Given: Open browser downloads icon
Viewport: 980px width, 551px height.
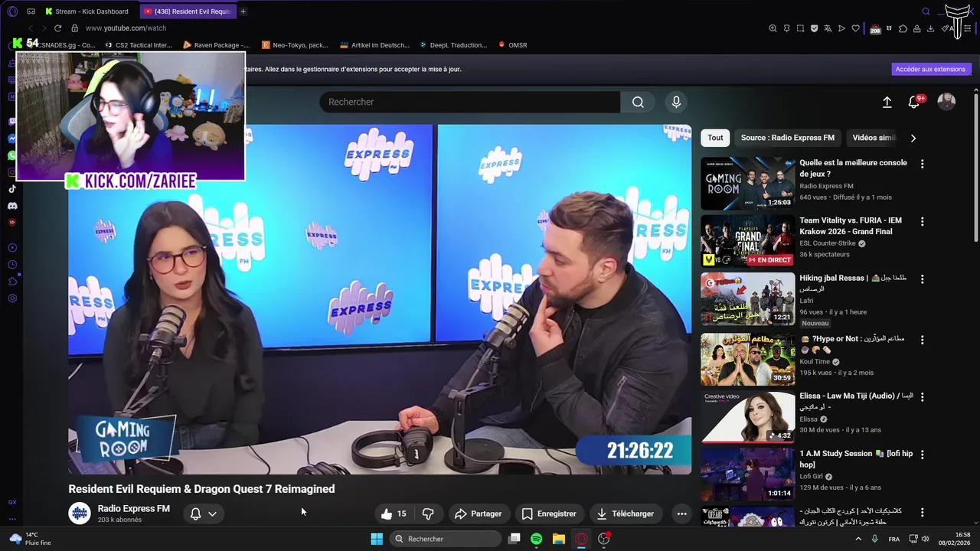Looking at the screenshot, I should (930, 28).
